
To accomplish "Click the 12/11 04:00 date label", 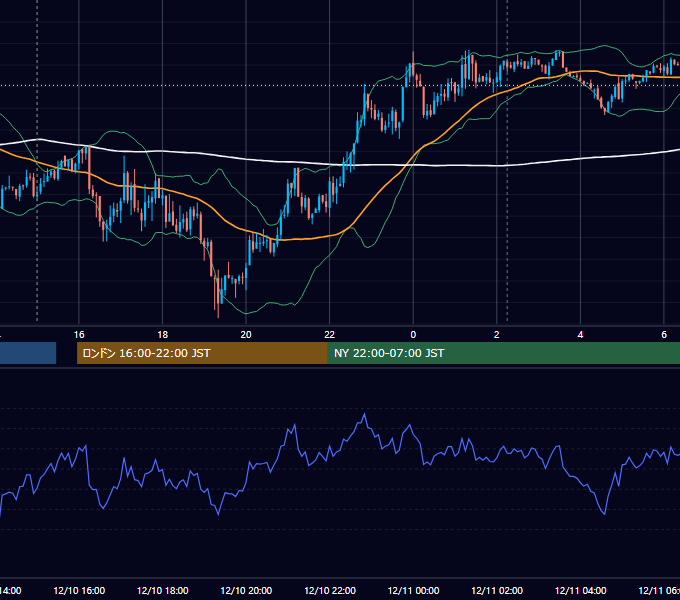I will [x=581, y=590].
